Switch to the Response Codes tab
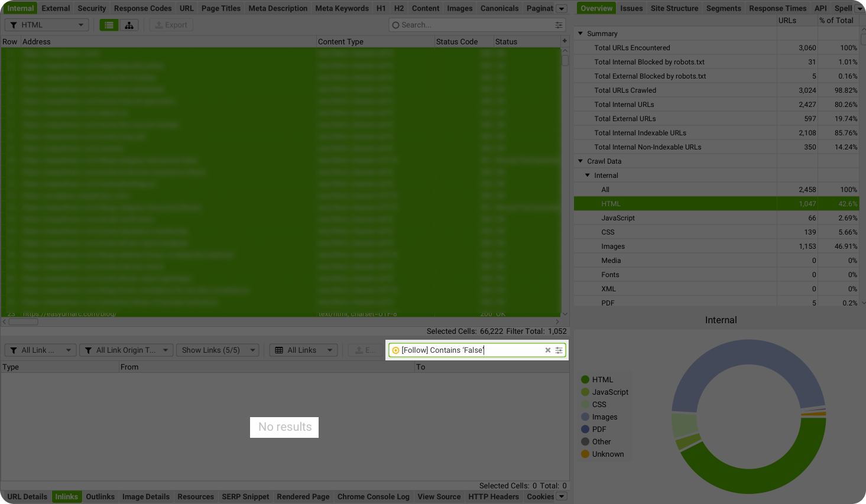The width and height of the screenshot is (866, 504). point(142,8)
